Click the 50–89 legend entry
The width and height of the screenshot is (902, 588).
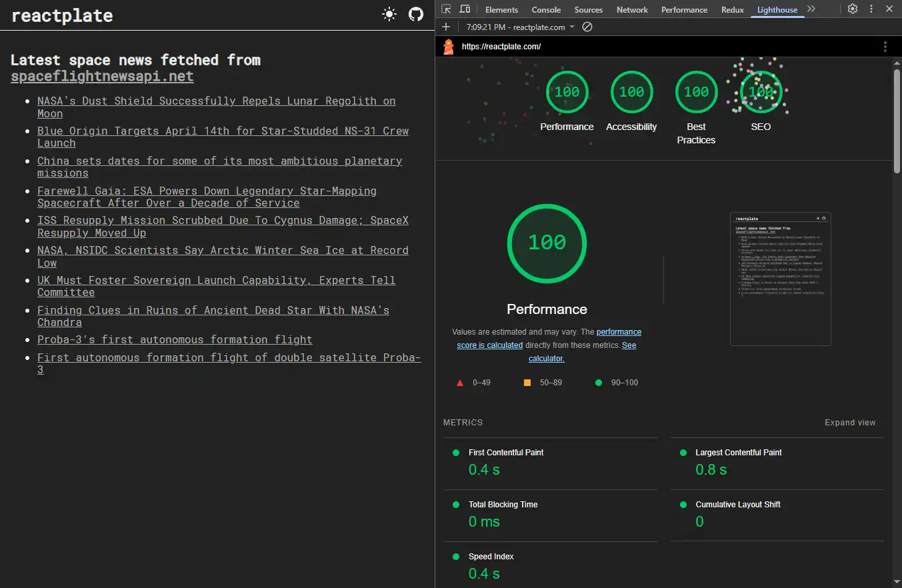tap(543, 383)
